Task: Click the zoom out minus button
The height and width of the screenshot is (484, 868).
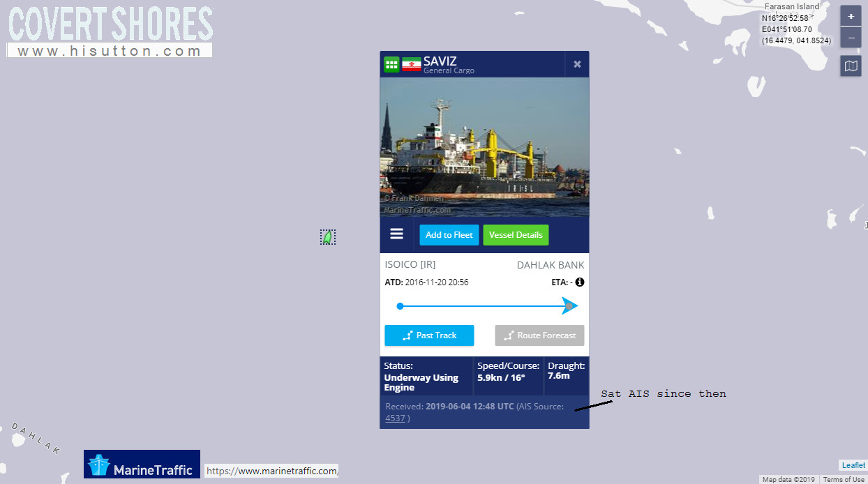Action: point(851,38)
